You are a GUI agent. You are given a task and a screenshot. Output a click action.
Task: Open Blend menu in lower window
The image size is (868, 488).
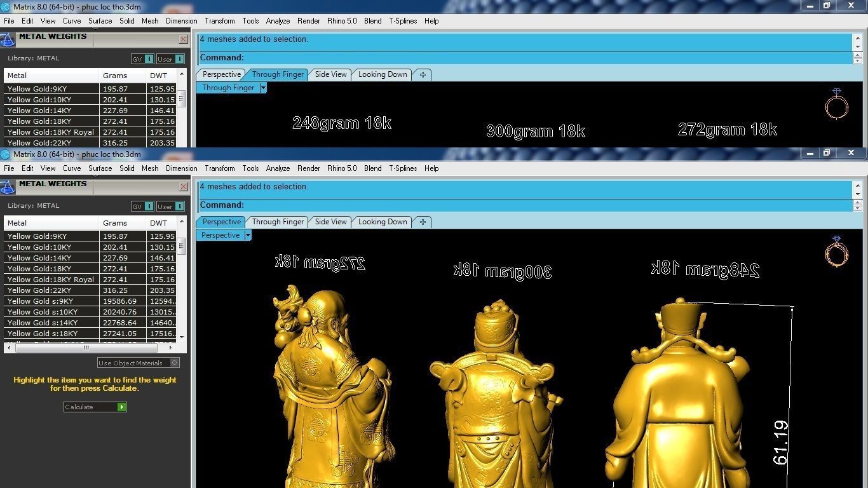coord(373,168)
